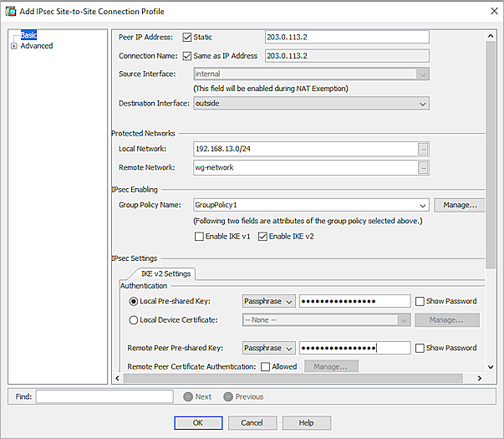The height and width of the screenshot is (439, 504).
Task: Click the Remote Network browse ellipsis button
Action: click(424, 168)
